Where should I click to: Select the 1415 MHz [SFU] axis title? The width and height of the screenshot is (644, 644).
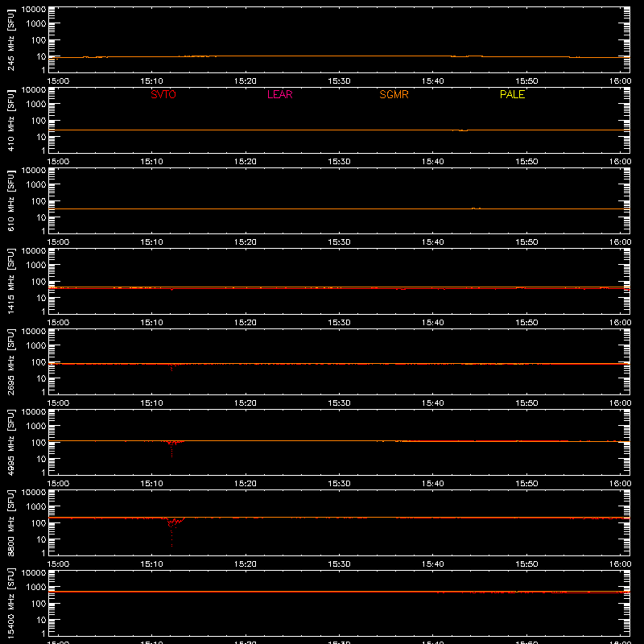pos(11,281)
